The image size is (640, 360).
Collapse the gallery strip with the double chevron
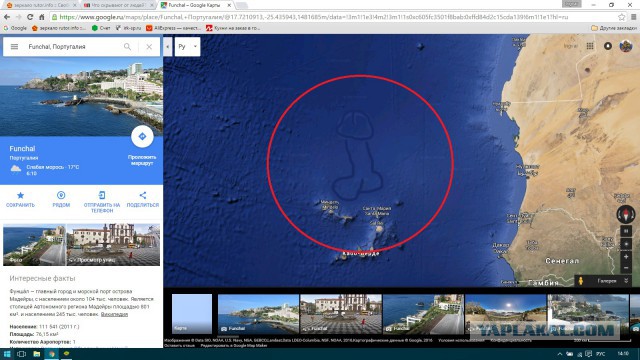626,281
